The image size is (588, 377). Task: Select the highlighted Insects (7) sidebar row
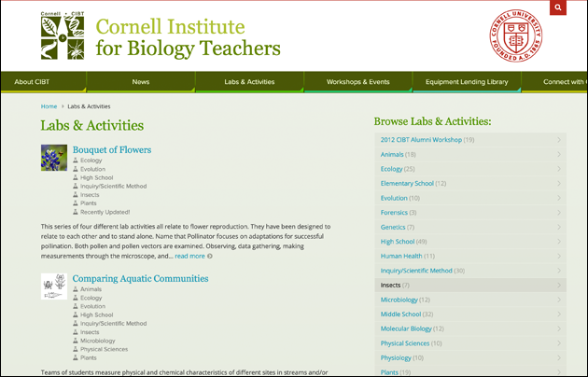(470, 286)
